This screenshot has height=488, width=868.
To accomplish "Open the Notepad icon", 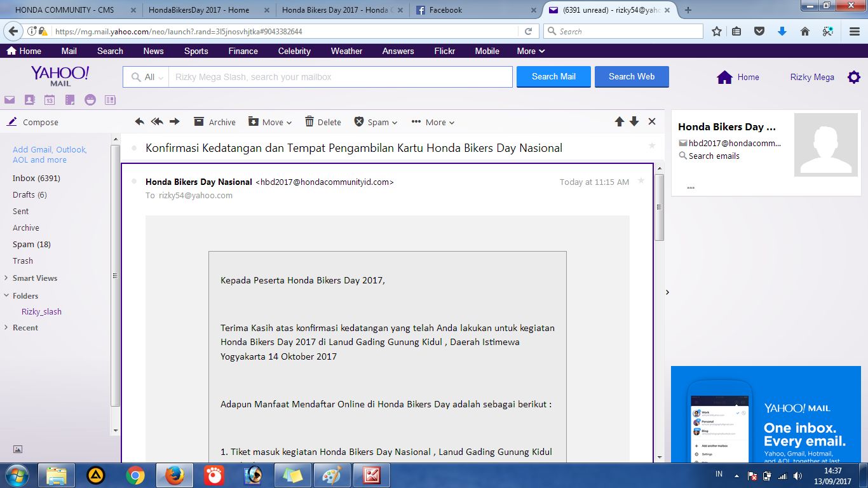I will pyautogui.click(x=70, y=100).
